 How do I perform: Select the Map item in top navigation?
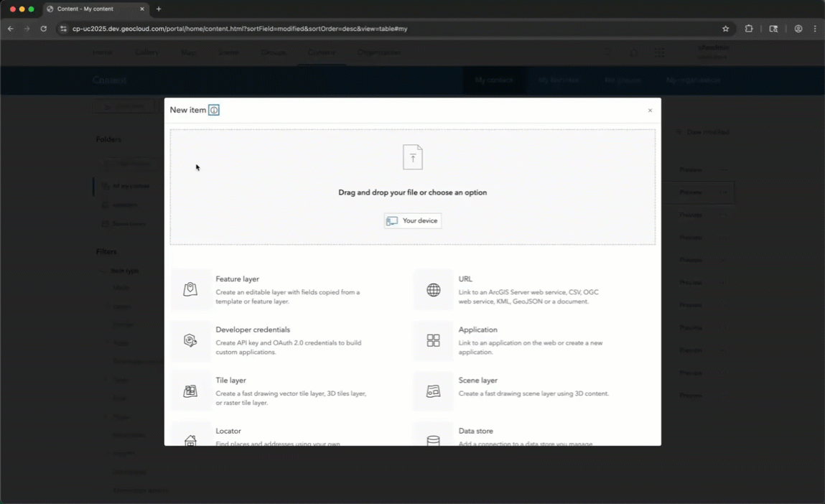[x=187, y=52]
